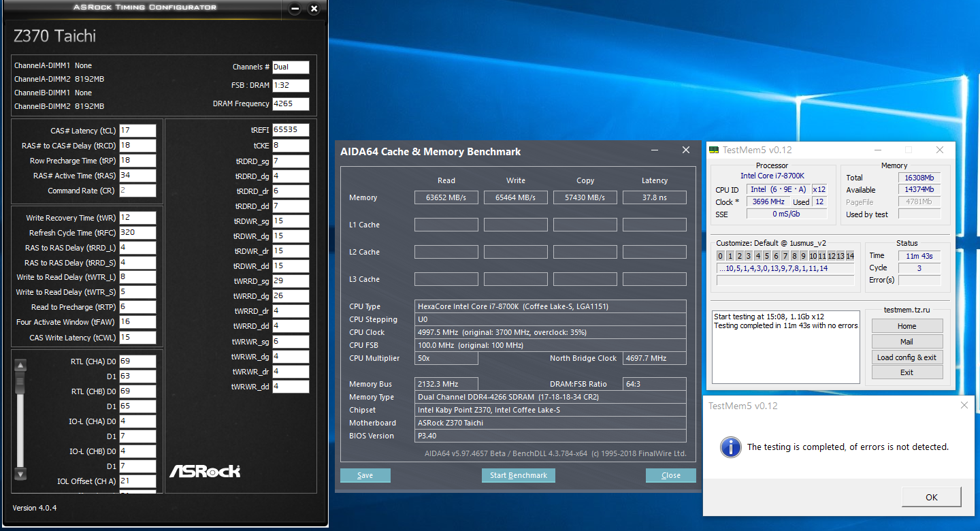
Task: Click Total memory value 16308Mb
Action: tap(919, 178)
